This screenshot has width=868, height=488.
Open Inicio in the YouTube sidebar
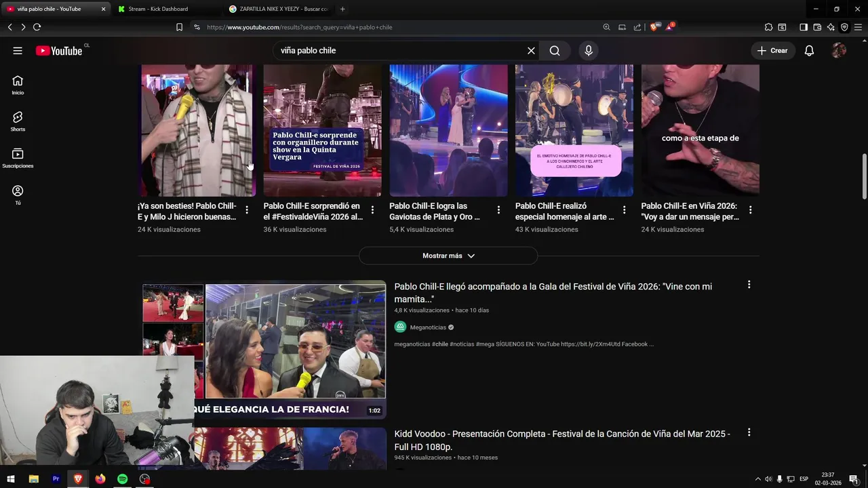18,85
